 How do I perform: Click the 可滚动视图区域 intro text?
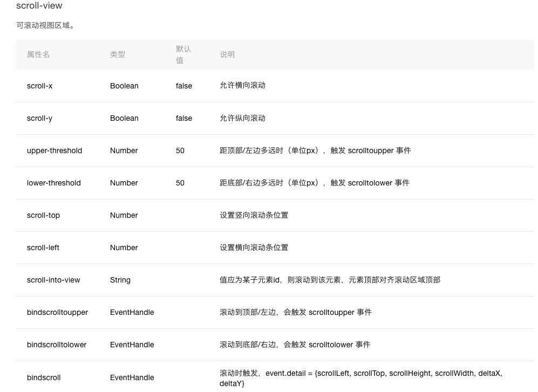(x=45, y=25)
